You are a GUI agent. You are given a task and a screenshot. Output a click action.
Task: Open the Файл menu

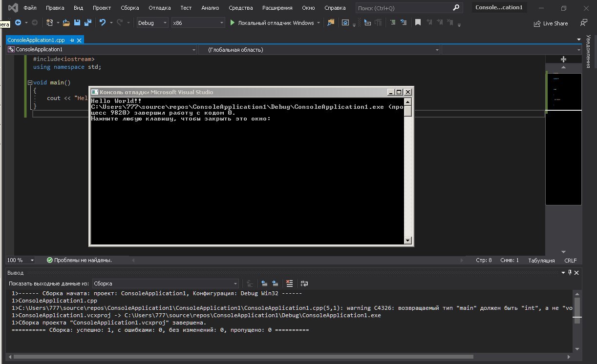pos(30,8)
